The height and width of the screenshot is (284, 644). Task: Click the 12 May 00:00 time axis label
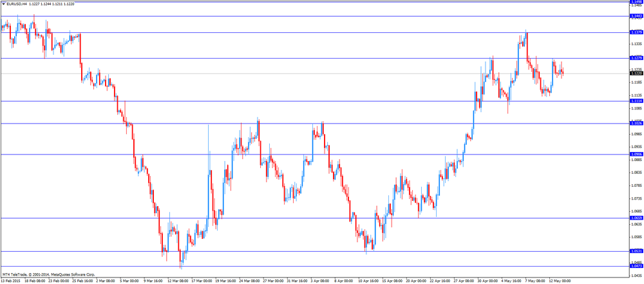[560, 281]
